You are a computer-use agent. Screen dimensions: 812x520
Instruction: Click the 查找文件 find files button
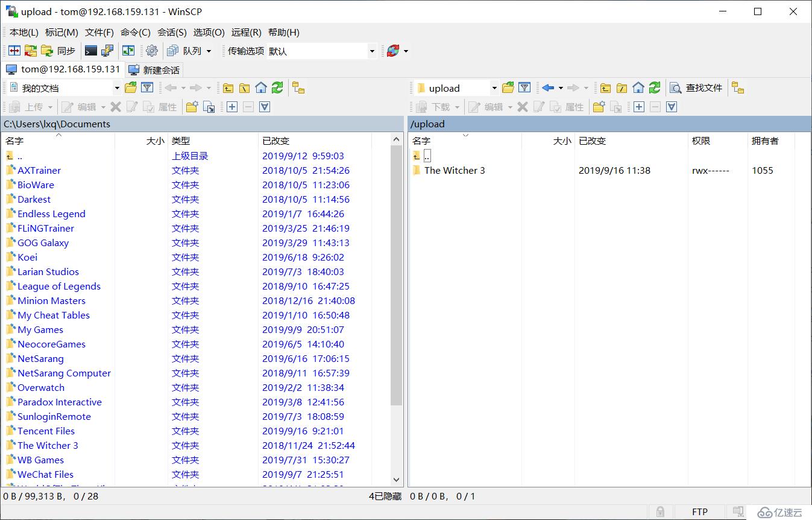696,88
